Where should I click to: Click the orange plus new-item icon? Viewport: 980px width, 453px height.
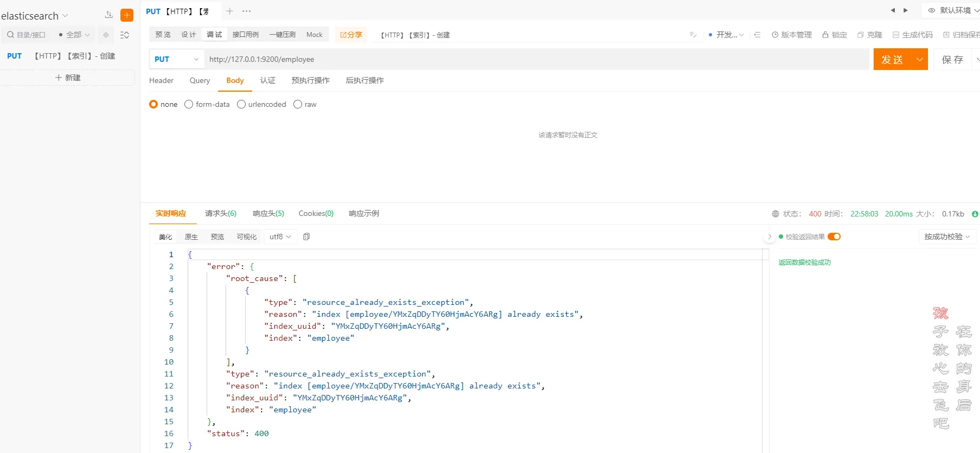(127, 15)
